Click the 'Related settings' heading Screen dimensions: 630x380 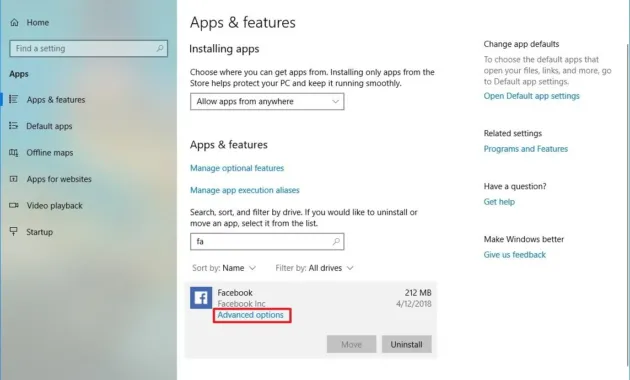click(513, 133)
